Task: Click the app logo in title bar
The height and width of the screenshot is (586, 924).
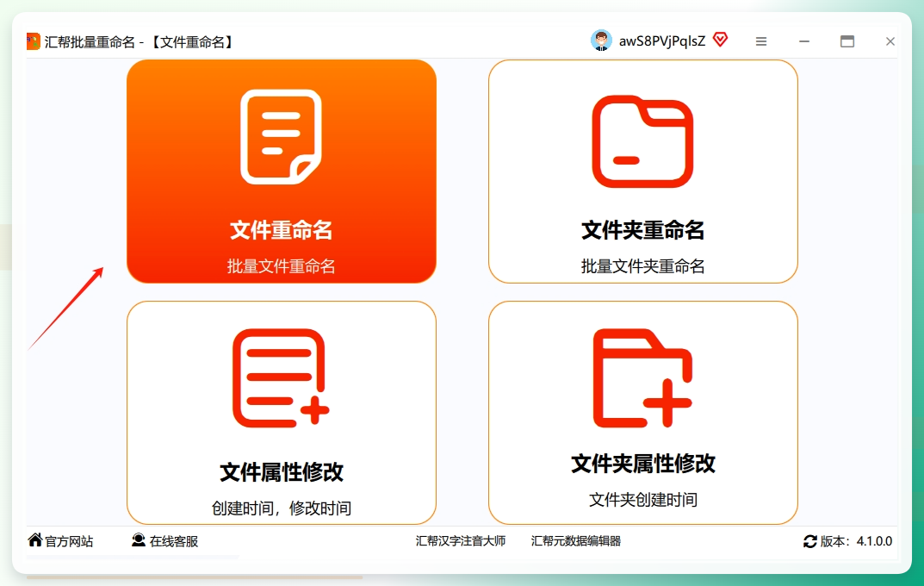Action: (x=33, y=41)
